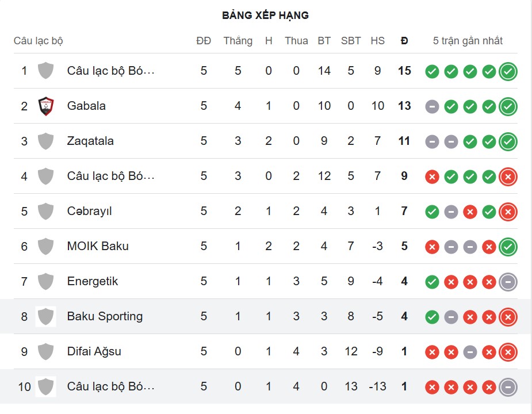Select Energetik's green win indicator
532x414 pixels.
point(431,282)
